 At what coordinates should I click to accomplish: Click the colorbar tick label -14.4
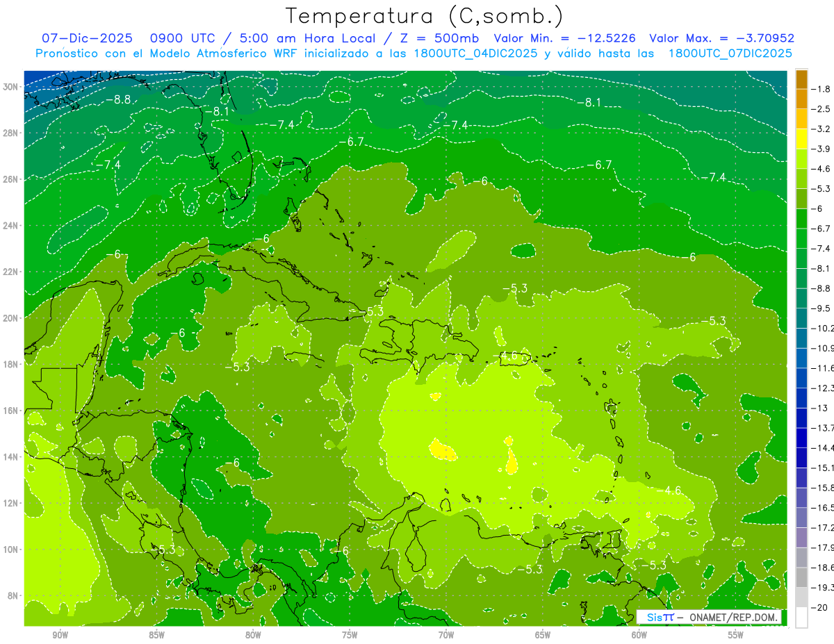pyautogui.click(x=823, y=447)
